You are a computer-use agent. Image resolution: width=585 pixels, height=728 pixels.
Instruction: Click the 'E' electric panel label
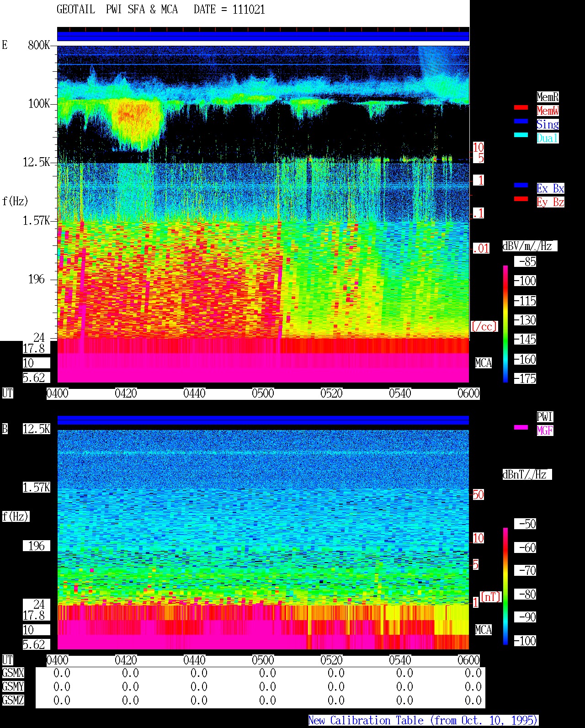click(x=5, y=45)
